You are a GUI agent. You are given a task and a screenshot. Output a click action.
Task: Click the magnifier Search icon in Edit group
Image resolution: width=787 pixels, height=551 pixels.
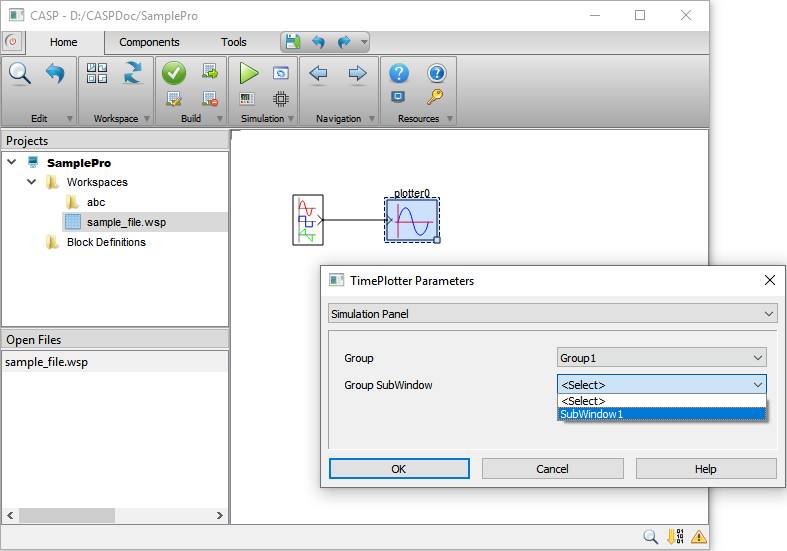pos(20,73)
